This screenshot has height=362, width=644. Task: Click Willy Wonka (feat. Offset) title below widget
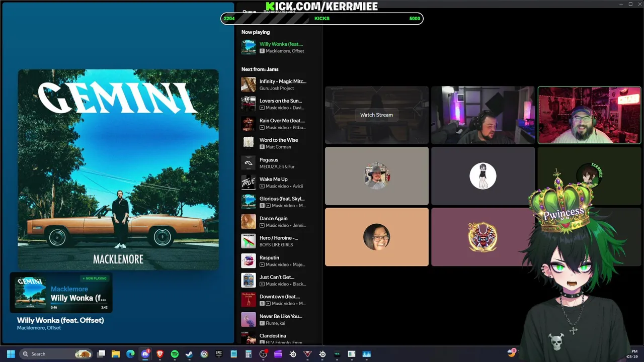click(x=60, y=320)
